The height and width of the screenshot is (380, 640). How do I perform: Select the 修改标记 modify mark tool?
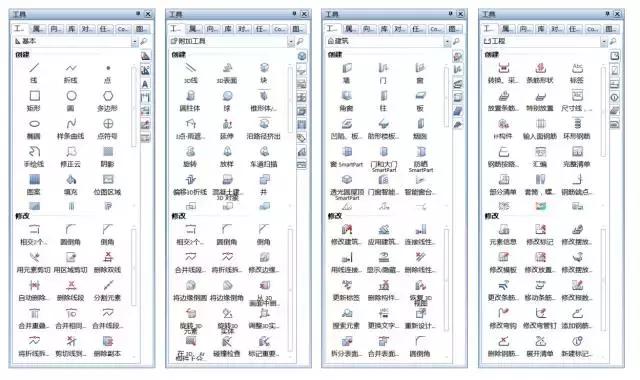point(540,235)
